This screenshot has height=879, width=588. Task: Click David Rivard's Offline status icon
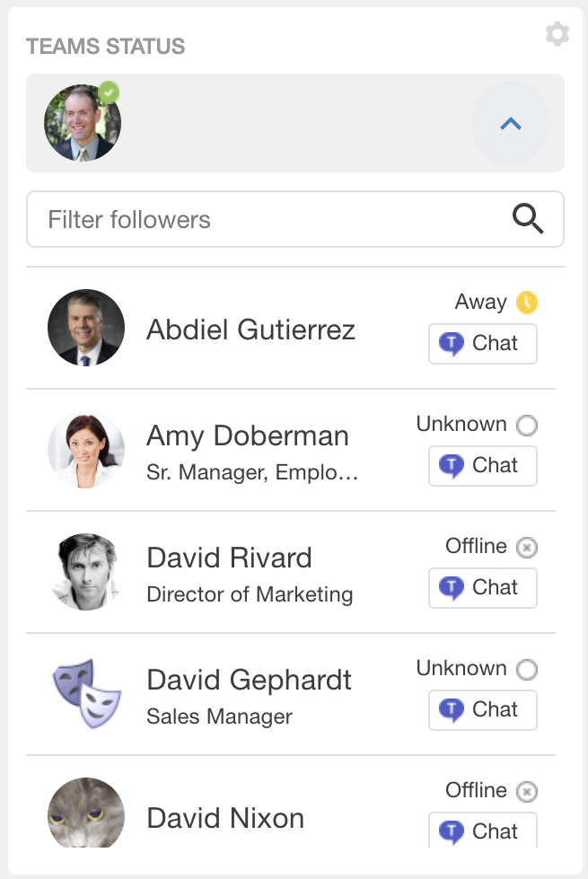(x=527, y=547)
